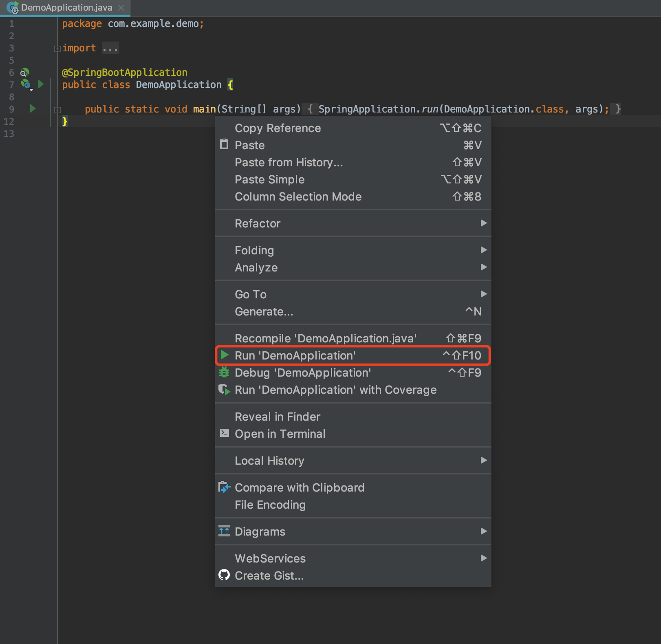Click the Debug bug icon in the context menu
661x644 pixels.
tap(224, 372)
